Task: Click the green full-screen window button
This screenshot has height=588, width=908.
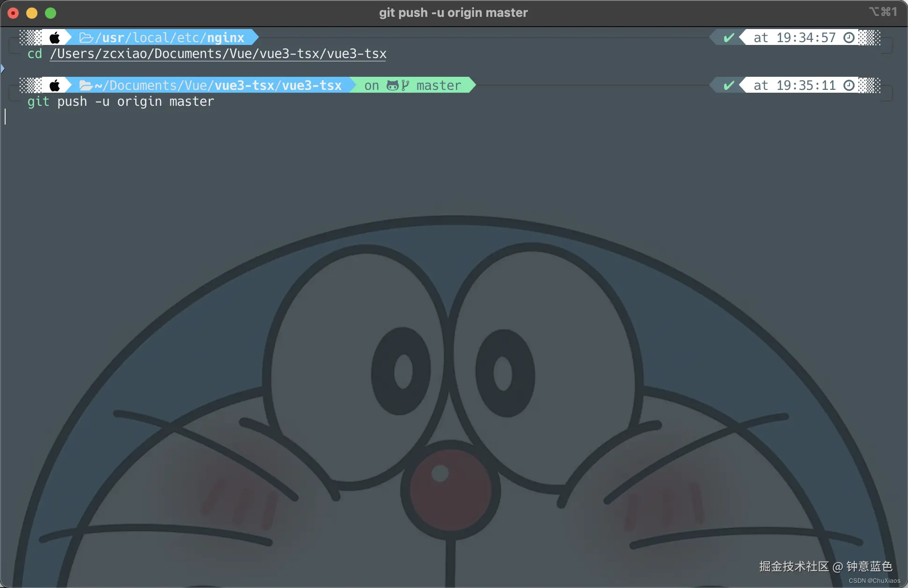Action: pyautogui.click(x=51, y=13)
